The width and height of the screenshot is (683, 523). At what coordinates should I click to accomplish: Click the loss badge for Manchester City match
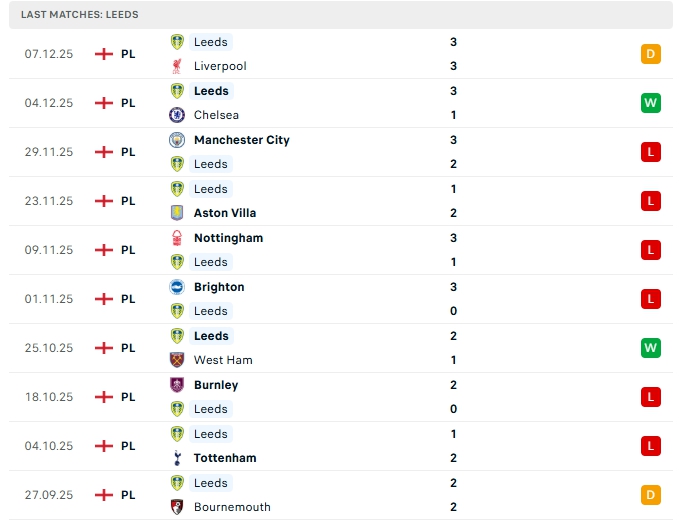(651, 152)
